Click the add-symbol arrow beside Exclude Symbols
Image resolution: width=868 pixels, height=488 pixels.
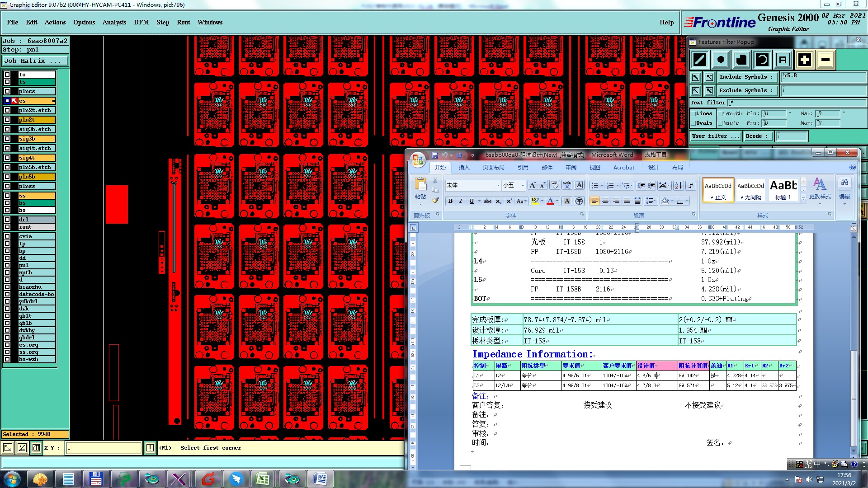709,91
